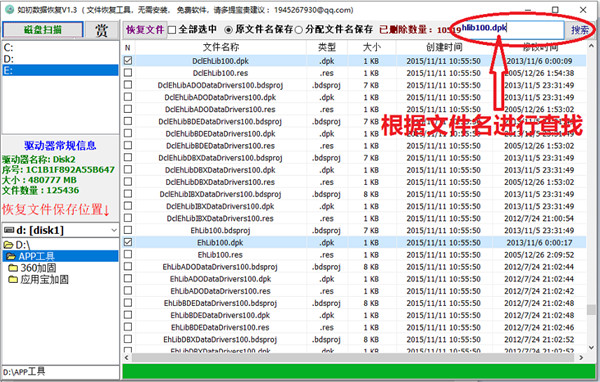Select the file EhLibADODataDrivers100.res
This screenshot has width=600, height=382.
220,291
